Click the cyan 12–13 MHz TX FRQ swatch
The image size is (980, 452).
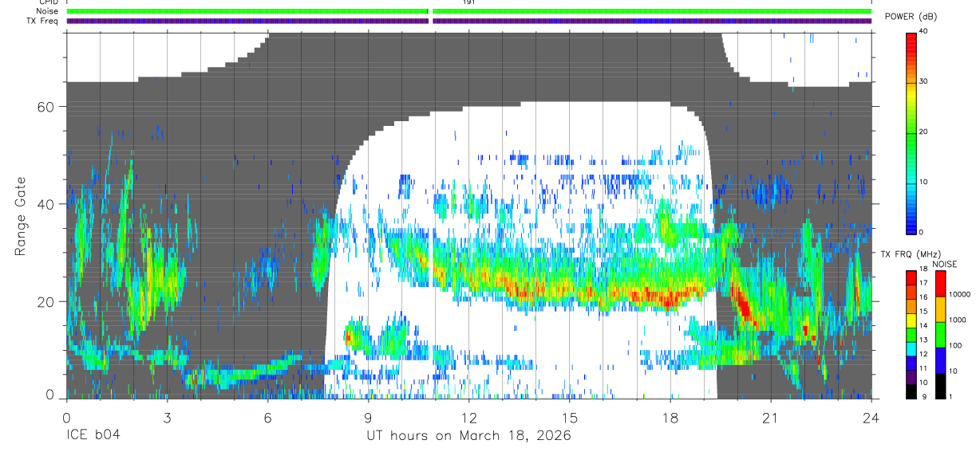click(x=911, y=349)
